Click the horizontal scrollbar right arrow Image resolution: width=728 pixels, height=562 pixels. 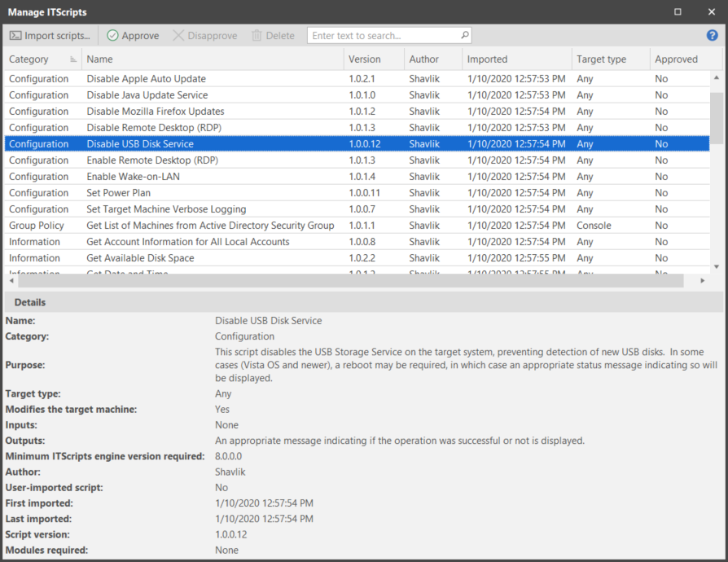pos(703,280)
